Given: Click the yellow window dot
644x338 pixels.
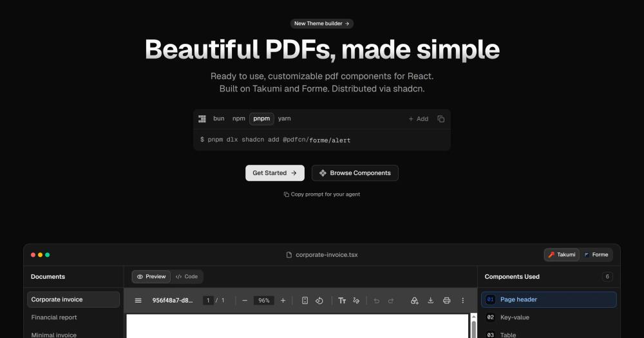Looking at the screenshot, I should click(x=40, y=255).
